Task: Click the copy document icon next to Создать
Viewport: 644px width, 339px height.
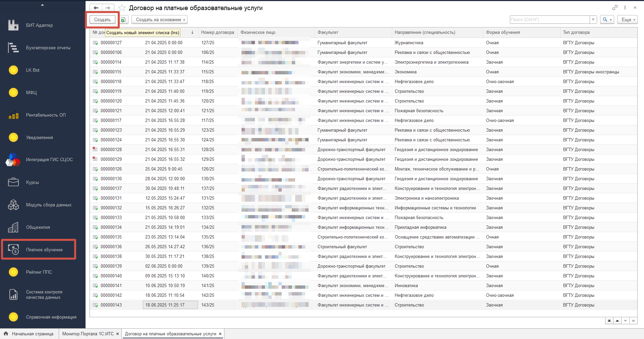Action: tap(123, 20)
